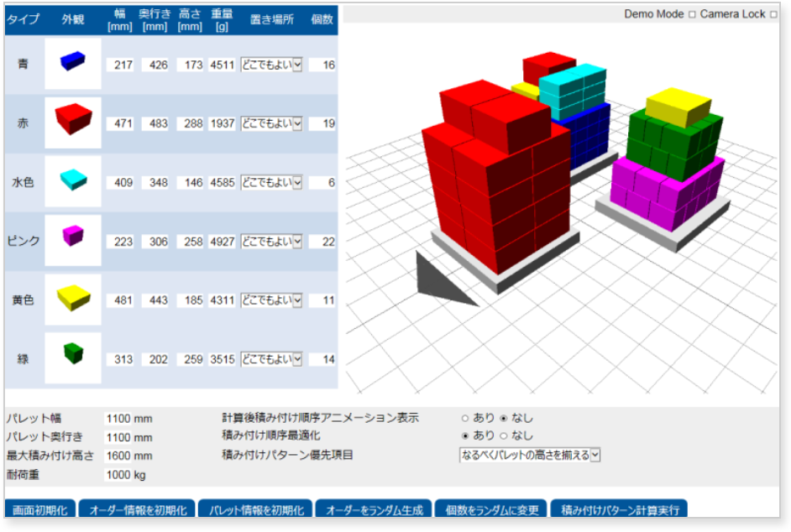Open the stacking pattern priority dropdown
The height and width of the screenshot is (532, 791).
point(529,455)
